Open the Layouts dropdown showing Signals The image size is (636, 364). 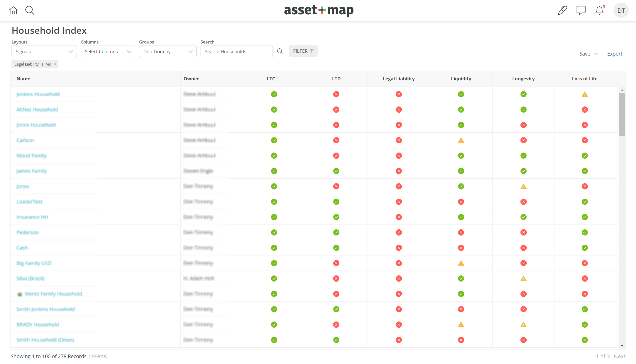pyautogui.click(x=44, y=51)
